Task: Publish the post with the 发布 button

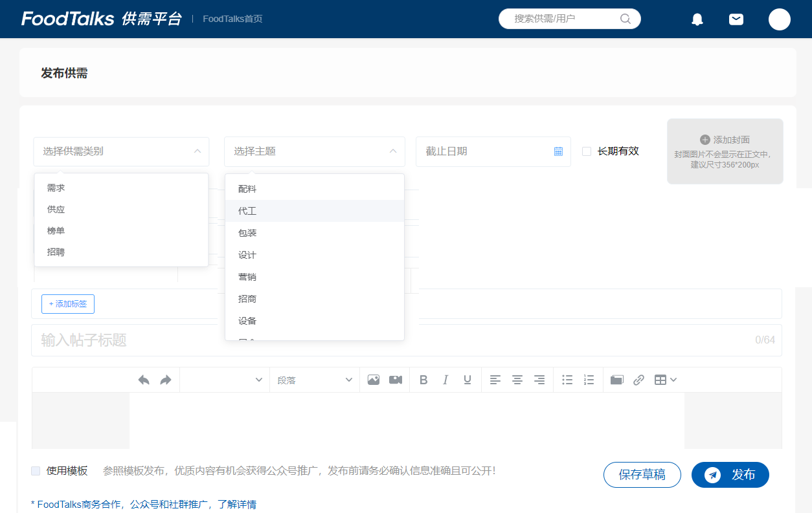Action: (730, 474)
